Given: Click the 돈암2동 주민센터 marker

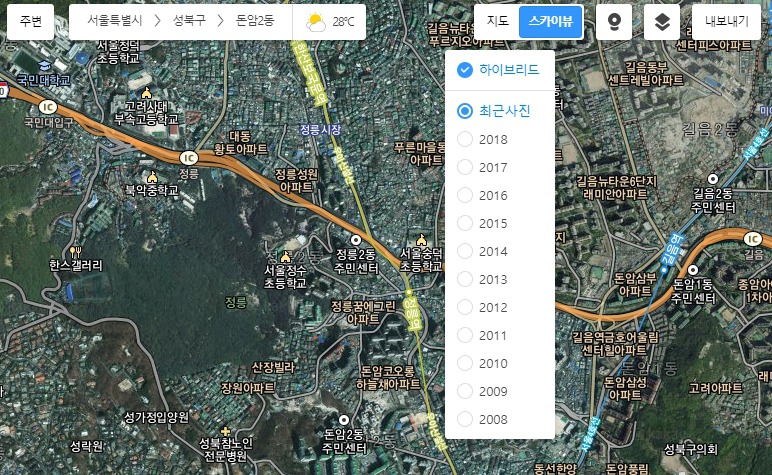Looking at the screenshot, I should tap(344, 420).
